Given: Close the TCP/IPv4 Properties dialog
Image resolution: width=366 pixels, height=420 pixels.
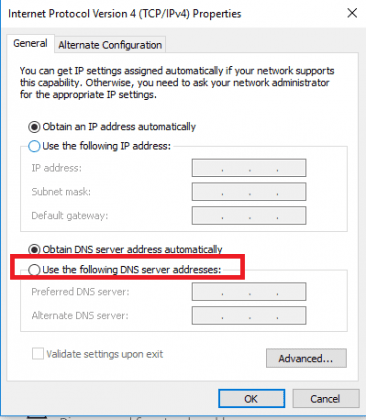Looking at the screenshot, I should pyautogui.click(x=352, y=13).
